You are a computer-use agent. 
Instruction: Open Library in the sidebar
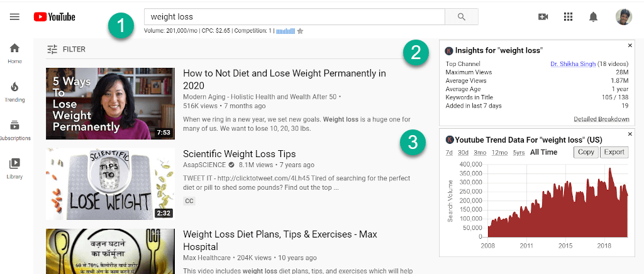(15, 169)
